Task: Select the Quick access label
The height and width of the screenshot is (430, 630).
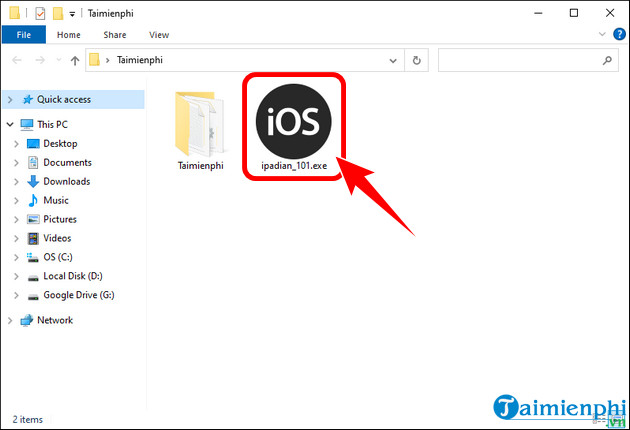Action: pos(64,99)
